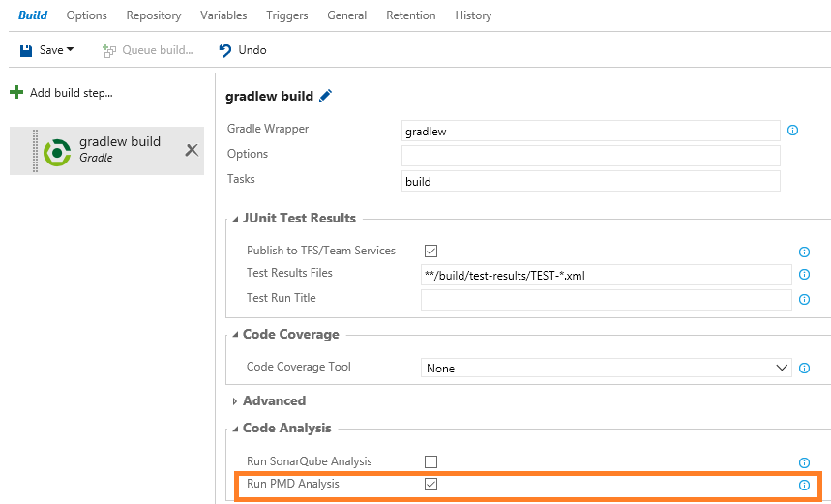
Task: Enable Run SonarQube Analysis checkbox
Action: click(430, 461)
